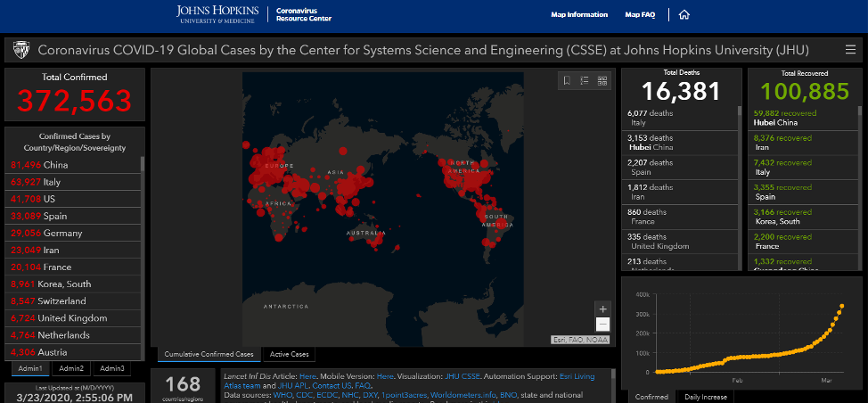Select Spain in the confirmed cases list
Screen dimensions: 868x403
(73, 216)
